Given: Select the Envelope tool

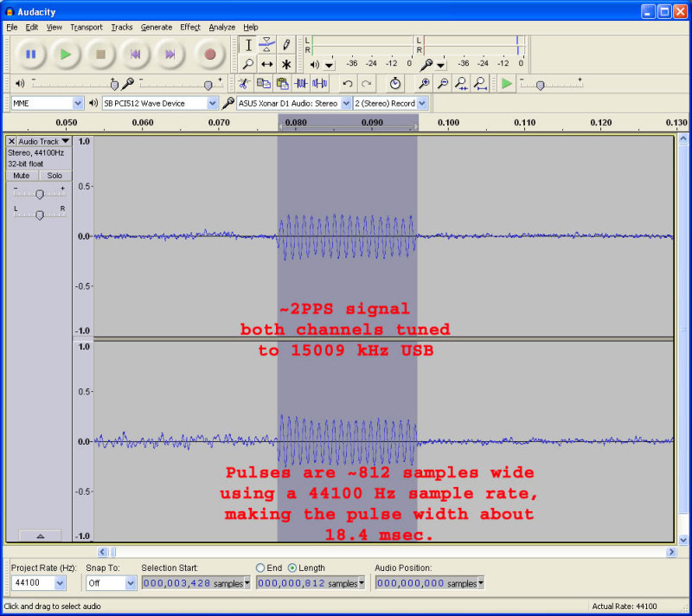Looking at the screenshot, I should tap(267, 45).
